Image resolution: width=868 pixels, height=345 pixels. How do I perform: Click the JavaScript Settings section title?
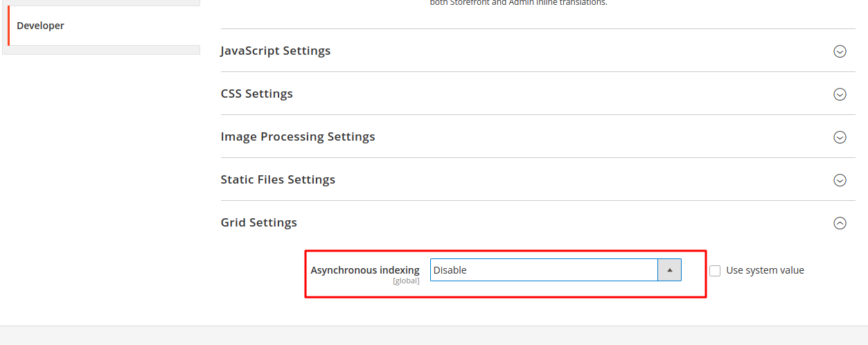point(276,51)
